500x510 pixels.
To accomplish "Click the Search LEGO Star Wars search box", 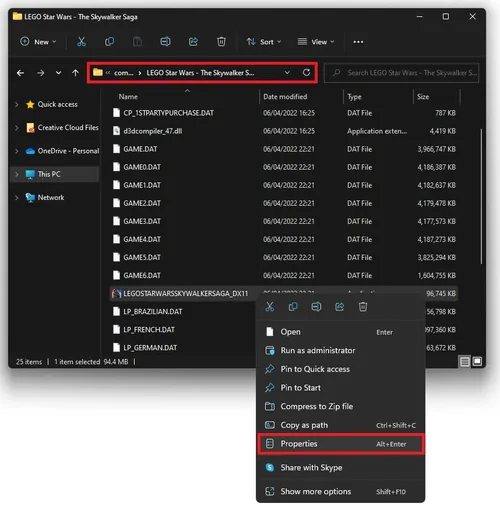I will coord(401,73).
